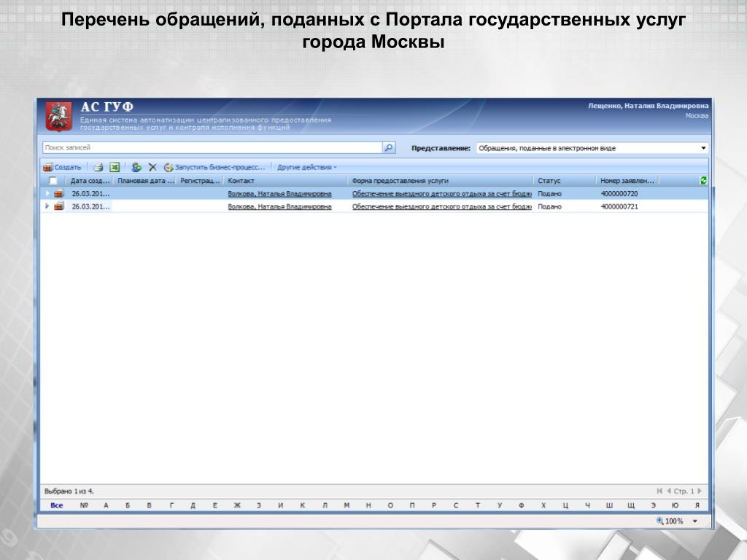
Task: Filter by letter В
Action: (149, 505)
